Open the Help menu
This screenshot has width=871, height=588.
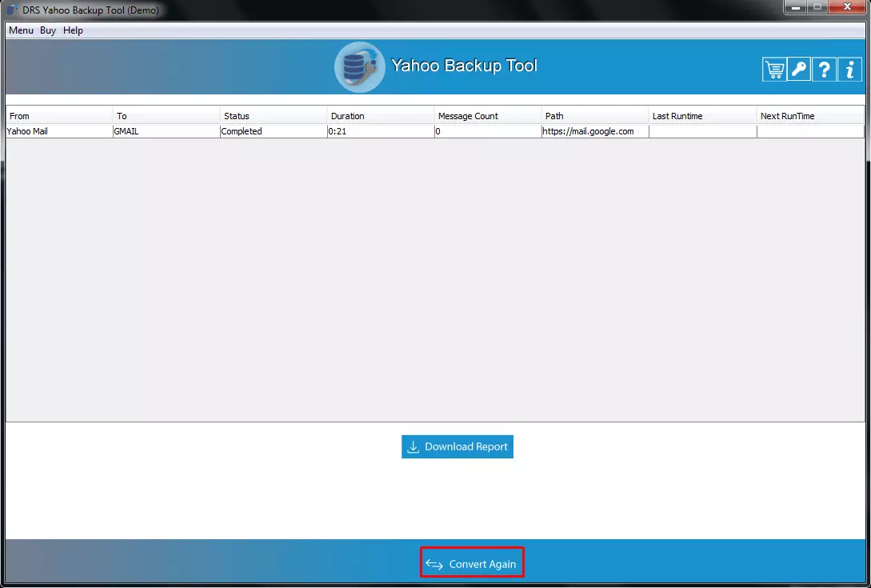click(x=73, y=30)
